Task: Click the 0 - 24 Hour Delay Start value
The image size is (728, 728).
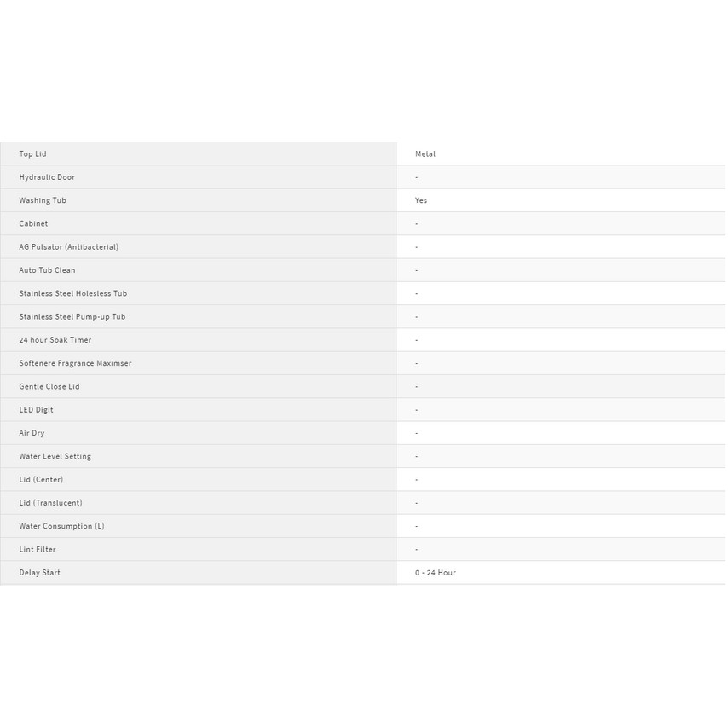Action: [436, 573]
